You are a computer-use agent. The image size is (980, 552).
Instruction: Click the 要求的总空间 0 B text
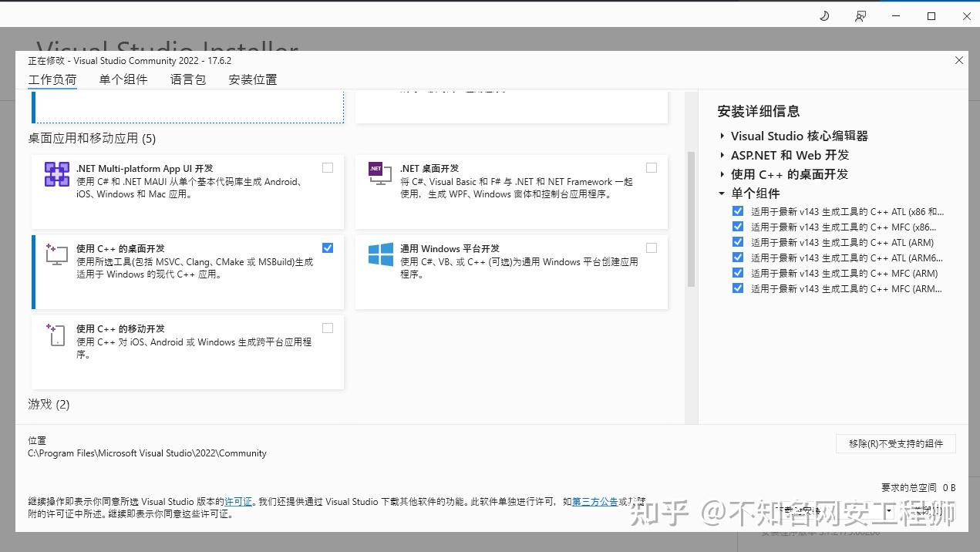tap(918, 487)
